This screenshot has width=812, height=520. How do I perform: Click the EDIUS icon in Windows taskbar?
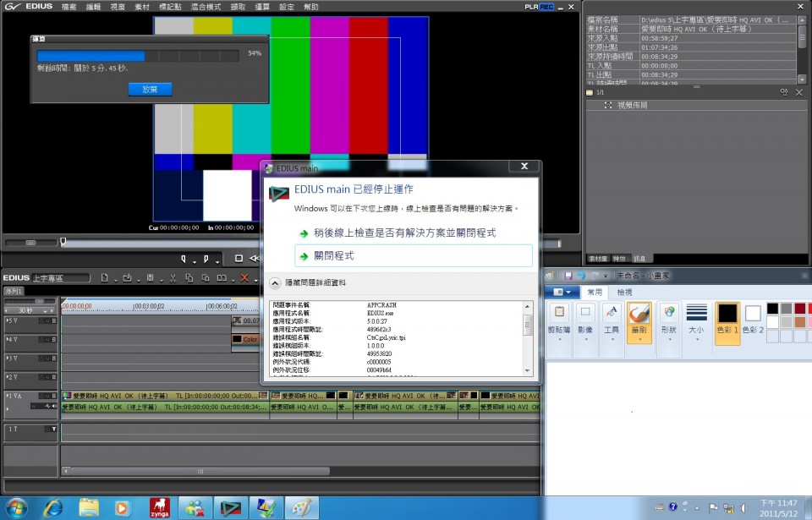coord(229,507)
